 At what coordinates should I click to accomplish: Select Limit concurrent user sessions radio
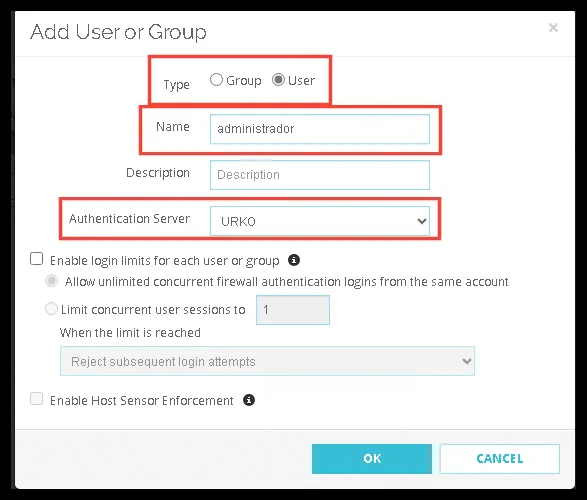(x=51, y=309)
